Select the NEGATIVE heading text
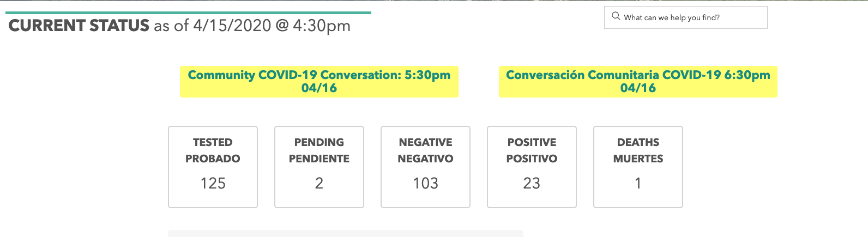Viewport: 868px width, 237px height. [425, 142]
